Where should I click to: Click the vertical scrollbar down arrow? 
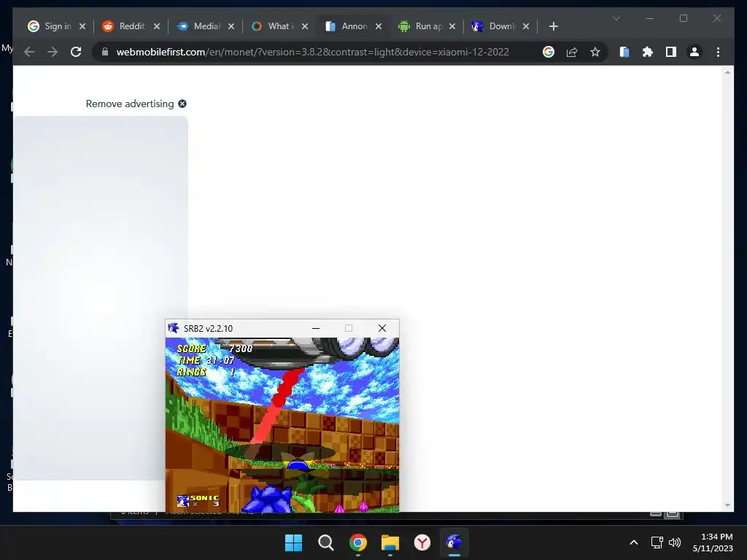coord(727,505)
